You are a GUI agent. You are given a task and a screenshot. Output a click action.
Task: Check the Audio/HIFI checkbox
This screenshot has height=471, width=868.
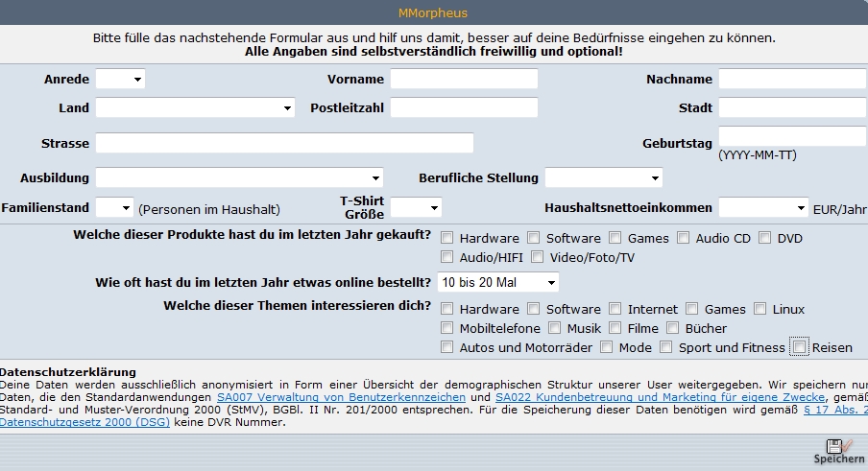tap(446, 256)
